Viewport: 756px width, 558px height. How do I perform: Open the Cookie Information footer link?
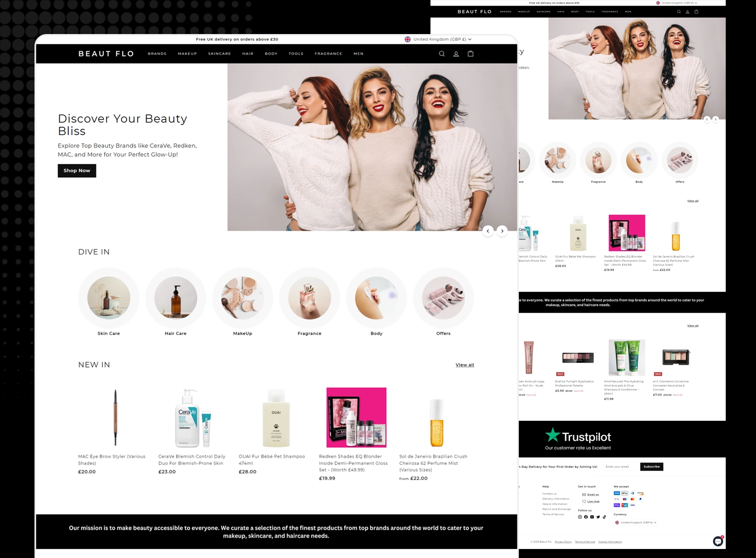coord(610,542)
